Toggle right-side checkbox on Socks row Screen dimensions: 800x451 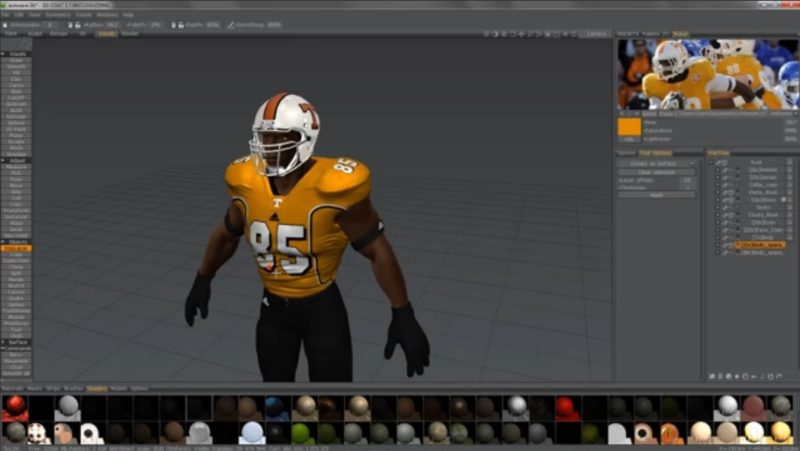pyautogui.click(x=790, y=207)
